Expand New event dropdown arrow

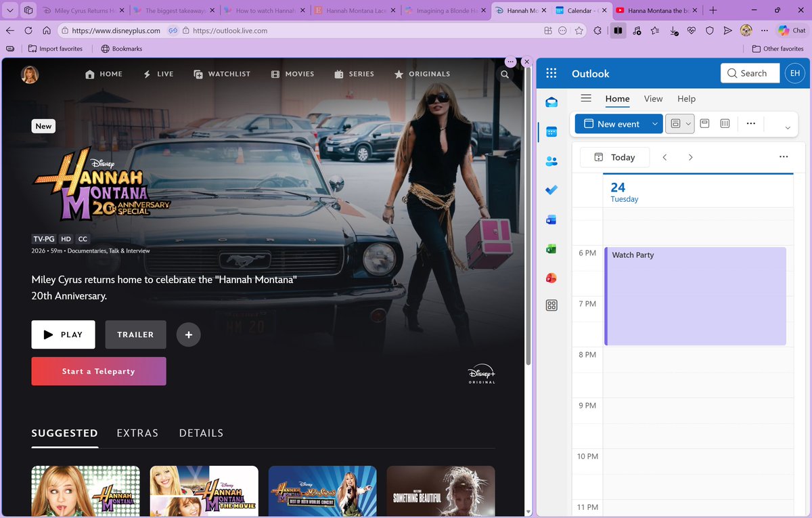655,124
